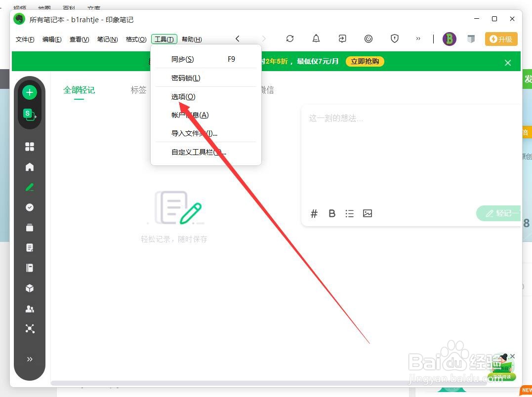Click the green 轻记一下 submit button
This screenshot has height=397, width=532.
point(499,213)
